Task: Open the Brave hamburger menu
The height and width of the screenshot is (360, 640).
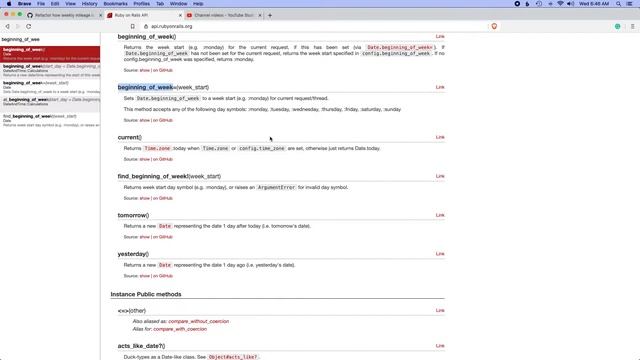Action: (633, 26)
